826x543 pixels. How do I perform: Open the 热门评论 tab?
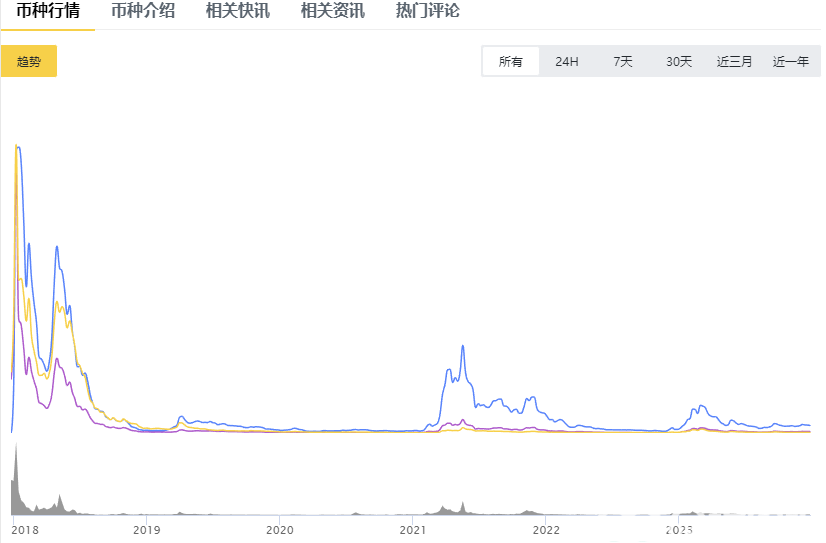pyautogui.click(x=427, y=12)
